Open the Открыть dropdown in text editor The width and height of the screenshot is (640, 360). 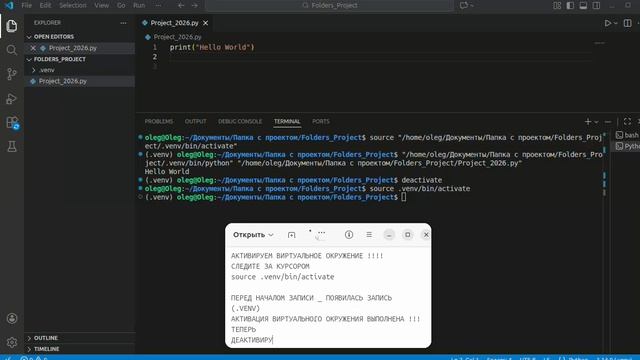(x=253, y=235)
